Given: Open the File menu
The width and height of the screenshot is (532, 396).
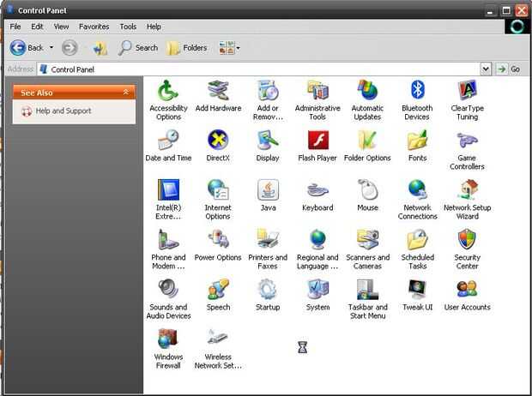Looking at the screenshot, I should (x=15, y=27).
